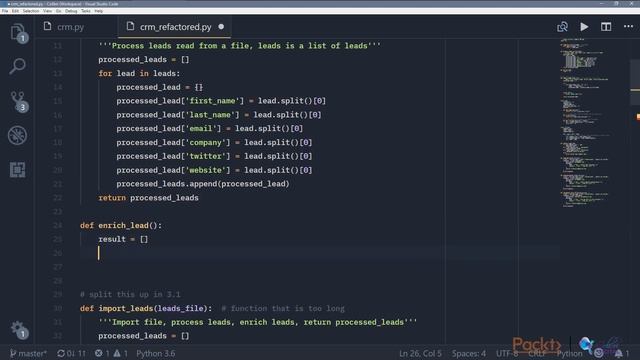Image resolution: width=640 pixels, height=360 pixels.
Task: Open the View menu
Action: pyautogui.click(x=47, y=11)
